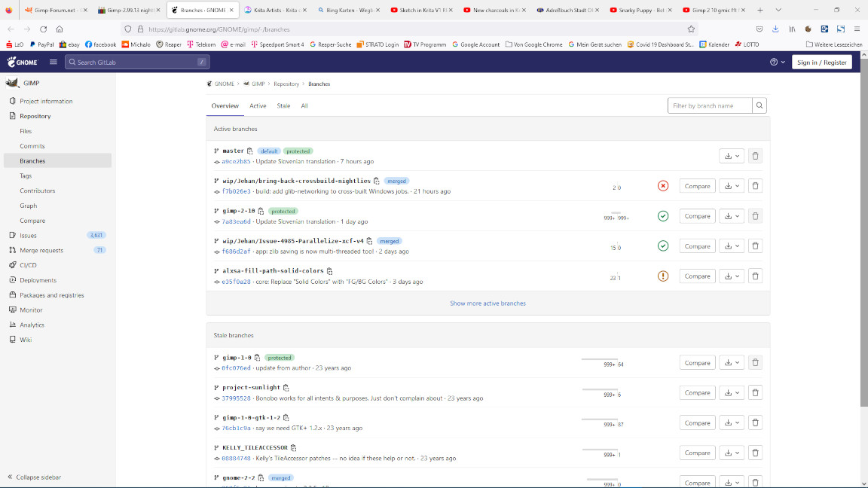Switch to Stale branches tab
This screenshot has width=868, height=488.
coord(283,105)
